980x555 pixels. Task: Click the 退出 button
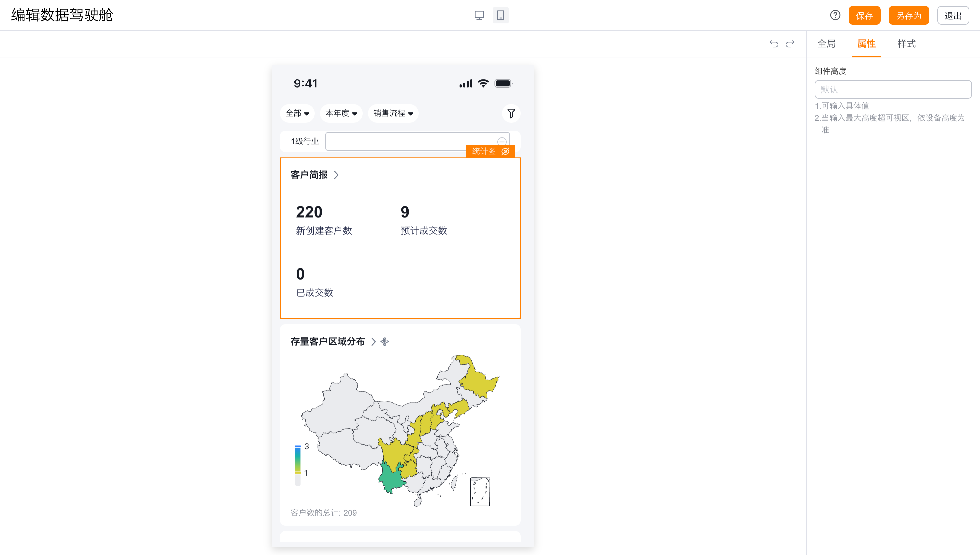953,16
